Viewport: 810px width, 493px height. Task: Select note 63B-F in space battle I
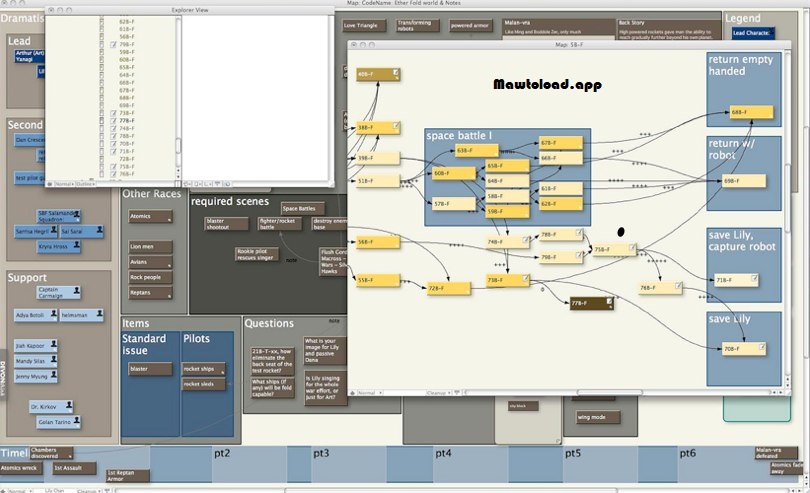click(477, 151)
